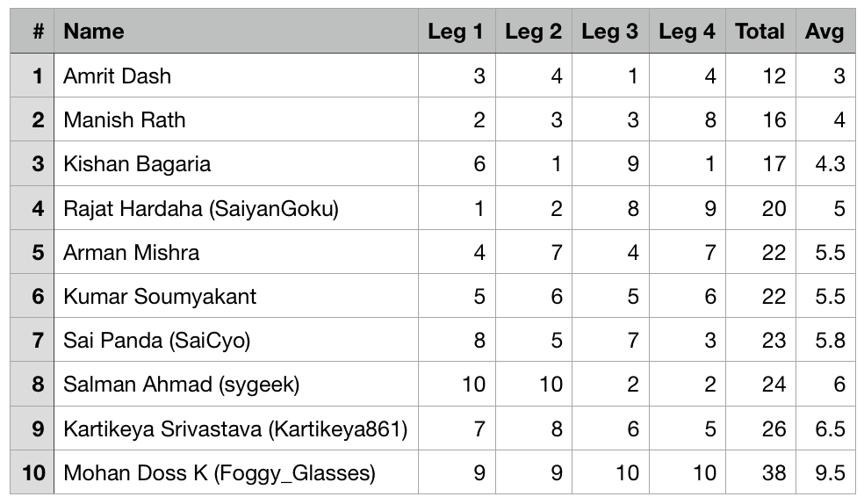Click the Name column header
864x504 pixels.
[x=94, y=32]
